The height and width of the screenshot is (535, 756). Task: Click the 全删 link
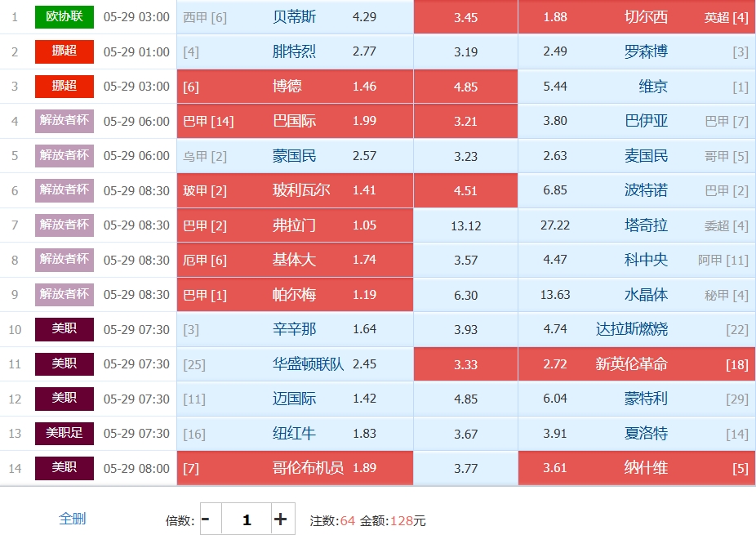tap(73, 519)
